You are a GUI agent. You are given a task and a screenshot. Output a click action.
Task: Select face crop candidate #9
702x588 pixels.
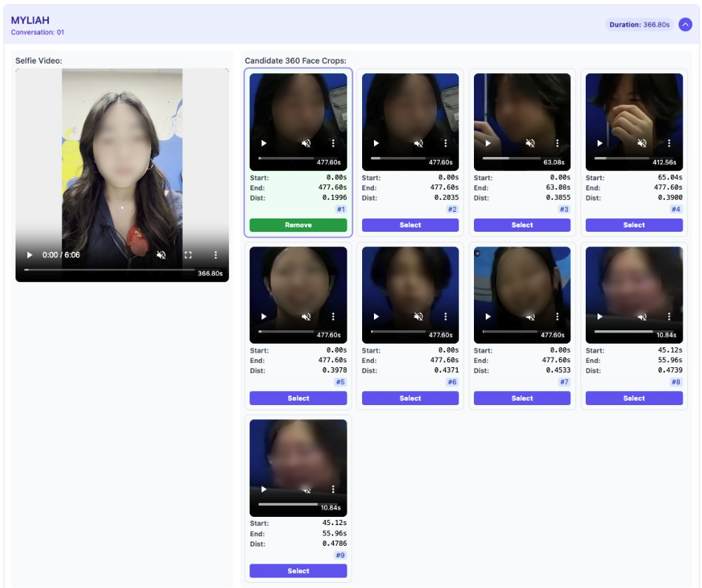coord(298,571)
